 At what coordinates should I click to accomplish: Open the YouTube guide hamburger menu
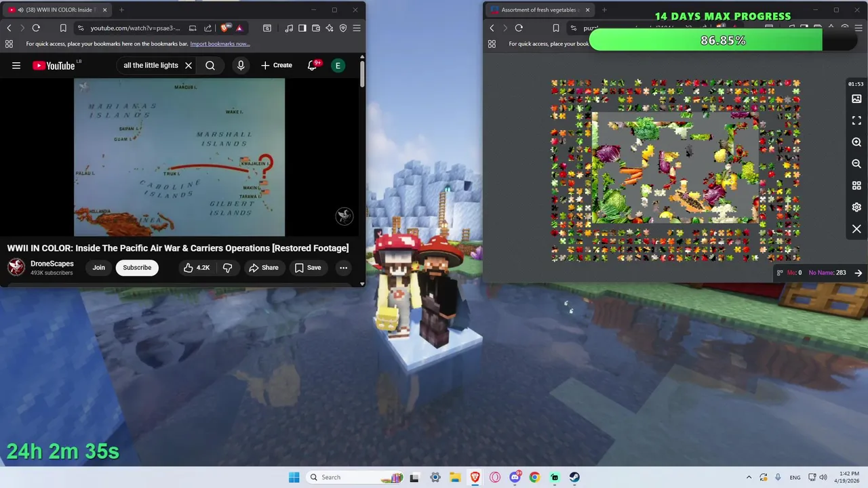(16, 66)
